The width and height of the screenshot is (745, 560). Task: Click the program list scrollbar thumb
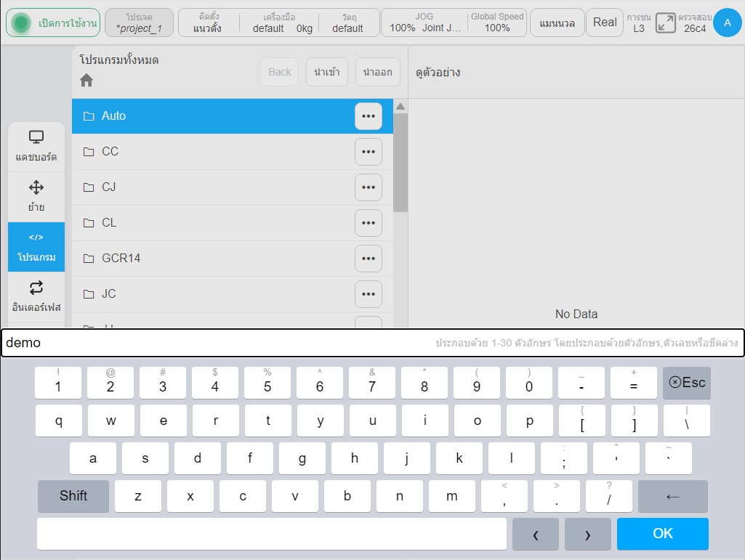click(400, 163)
